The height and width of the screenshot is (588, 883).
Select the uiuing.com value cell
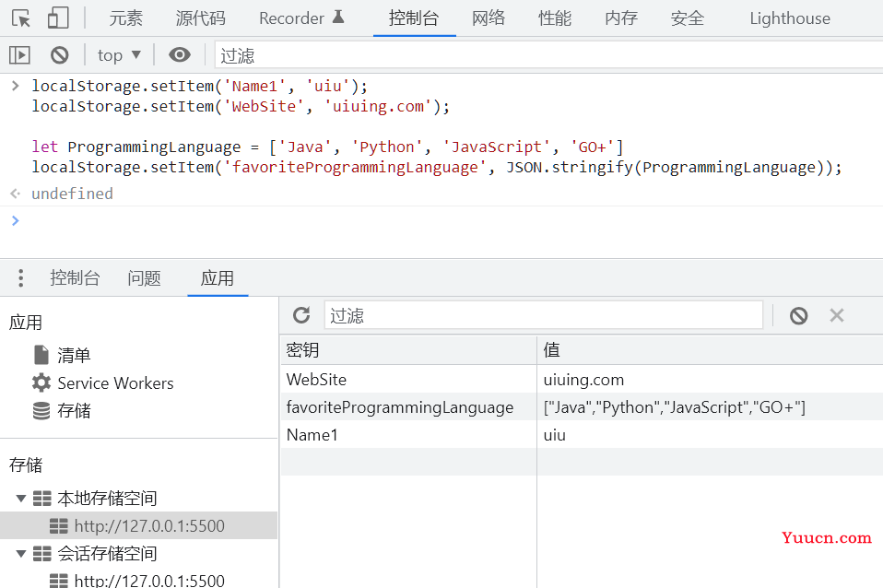710,379
